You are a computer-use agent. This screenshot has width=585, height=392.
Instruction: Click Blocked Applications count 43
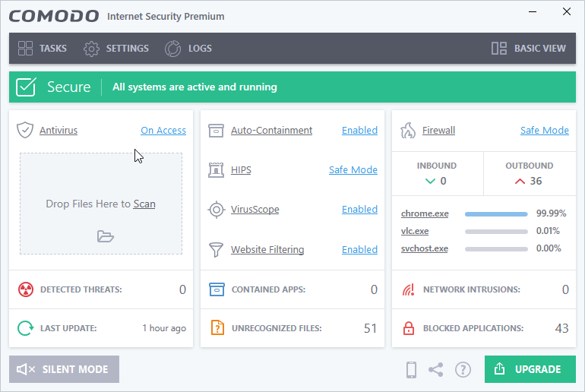point(562,328)
